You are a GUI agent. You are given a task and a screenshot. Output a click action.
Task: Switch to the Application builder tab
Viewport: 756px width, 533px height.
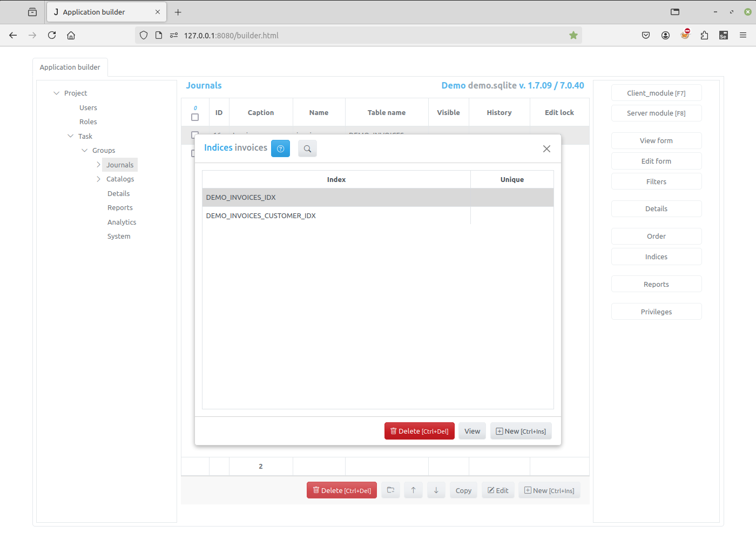70,68
